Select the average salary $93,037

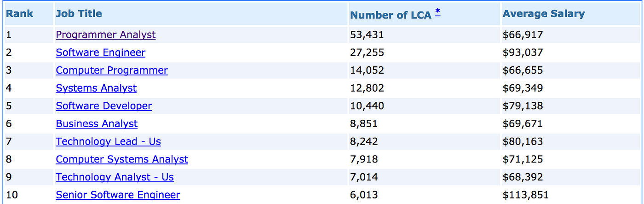pos(523,52)
